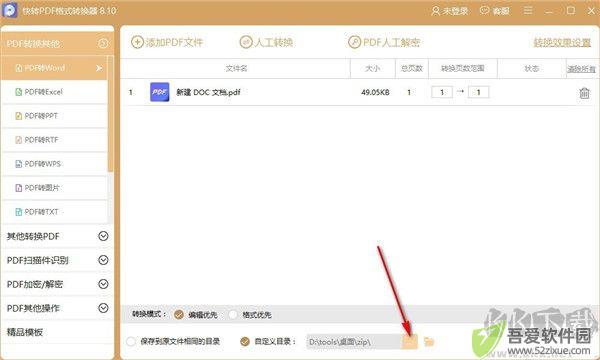Open the hamburger menu in title bar
Image resolution: width=600 pixels, height=360 pixels.
528,10
